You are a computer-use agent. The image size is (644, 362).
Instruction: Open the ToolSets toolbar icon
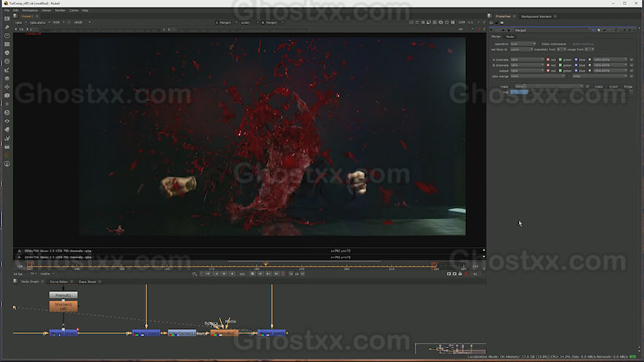click(x=7, y=138)
